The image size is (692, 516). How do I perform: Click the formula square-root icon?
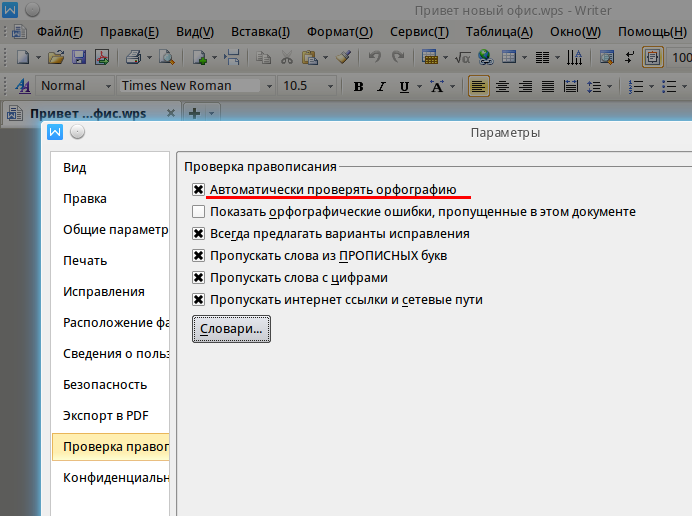click(463, 57)
